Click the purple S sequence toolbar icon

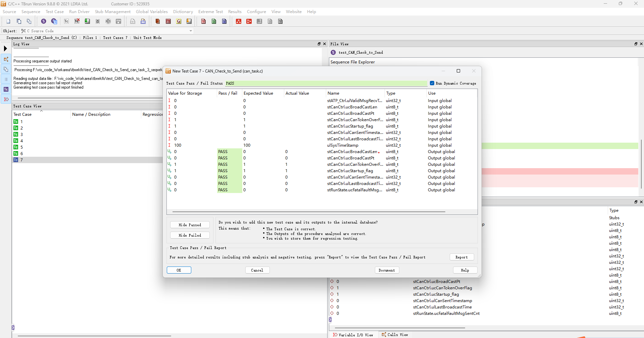[44, 21]
